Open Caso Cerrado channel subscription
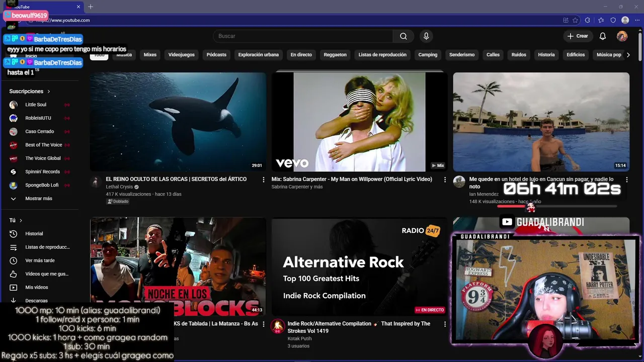 pos(40,132)
